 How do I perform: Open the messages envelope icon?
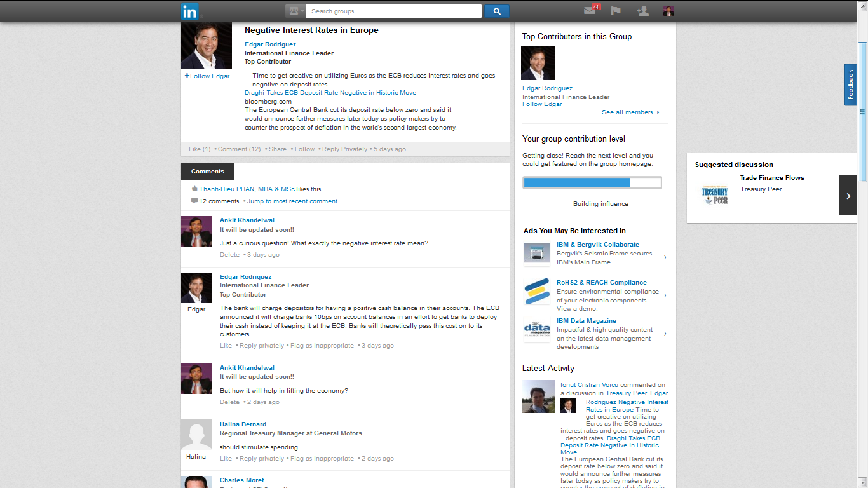tap(590, 11)
